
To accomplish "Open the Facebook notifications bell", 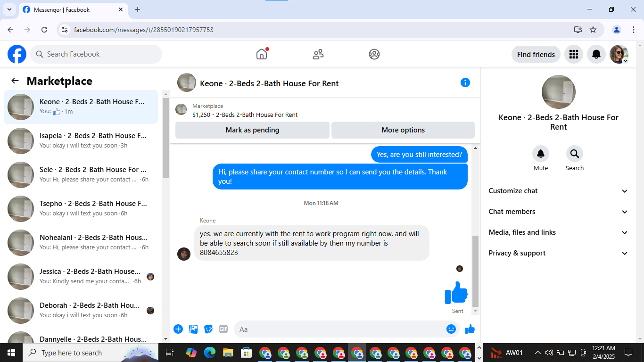I will pyautogui.click(x=596, y=54).
